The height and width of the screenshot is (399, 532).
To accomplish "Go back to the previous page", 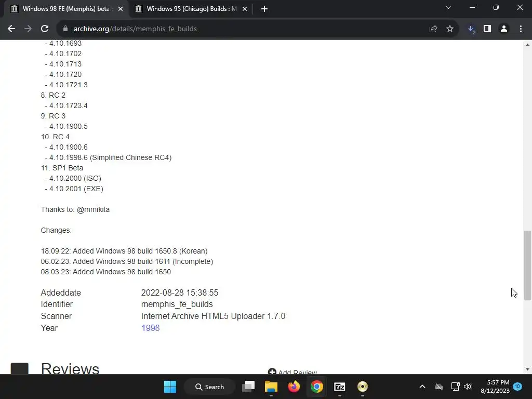I will pos(11,29).
